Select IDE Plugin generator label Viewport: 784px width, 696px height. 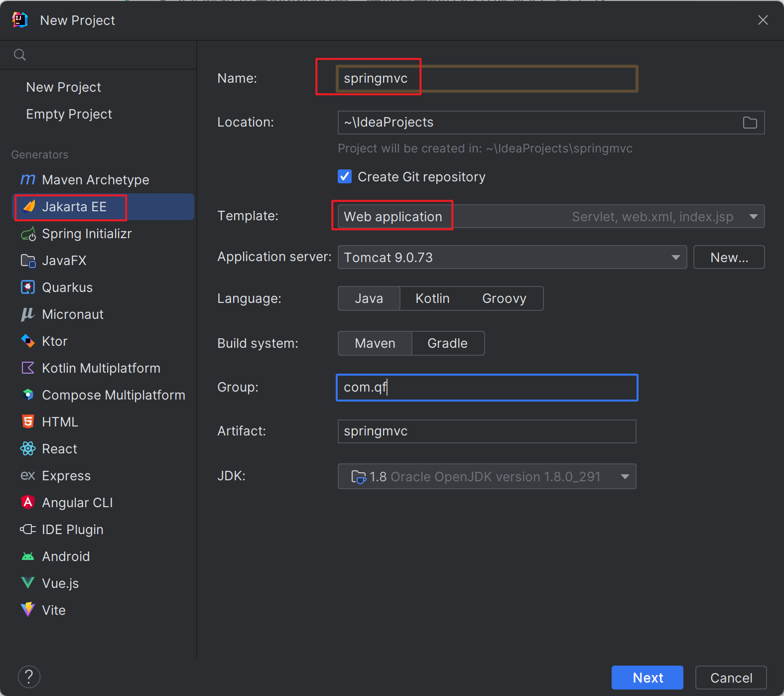pyautogui.click(x=73, y=530)
